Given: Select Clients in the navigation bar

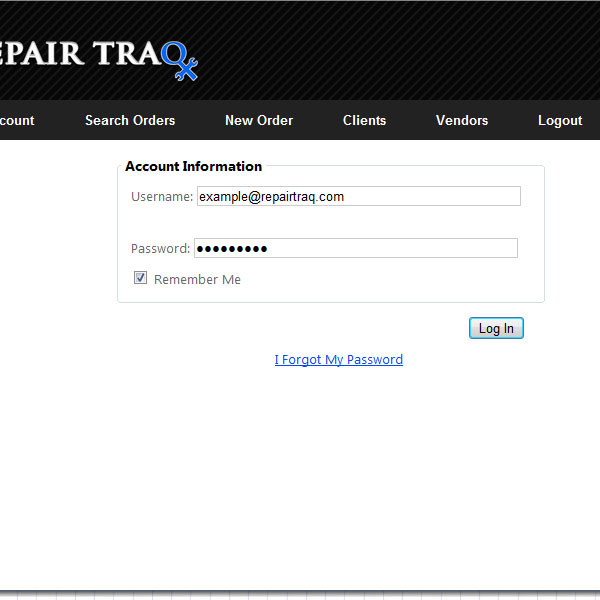Looking at the screenshot, I should pyautogui.click(x=364, y=120).
